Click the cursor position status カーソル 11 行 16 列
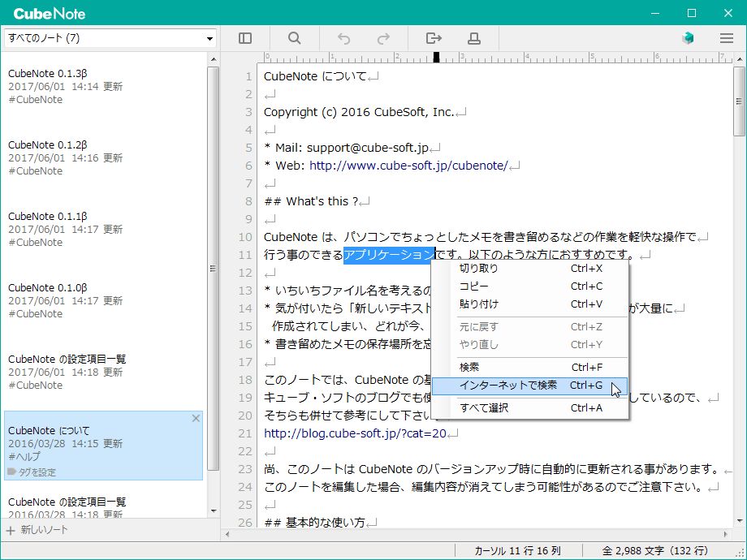747x560 pixels. (x=518, y=551)
